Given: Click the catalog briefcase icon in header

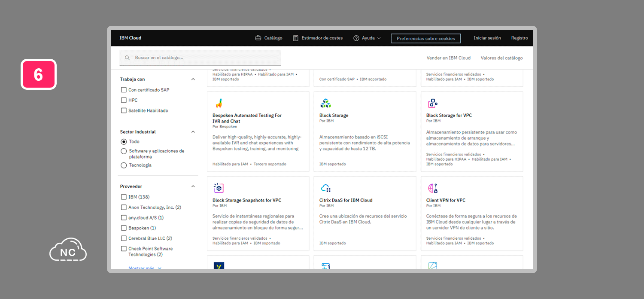Looking at the screenshot, I should (258, 38).
